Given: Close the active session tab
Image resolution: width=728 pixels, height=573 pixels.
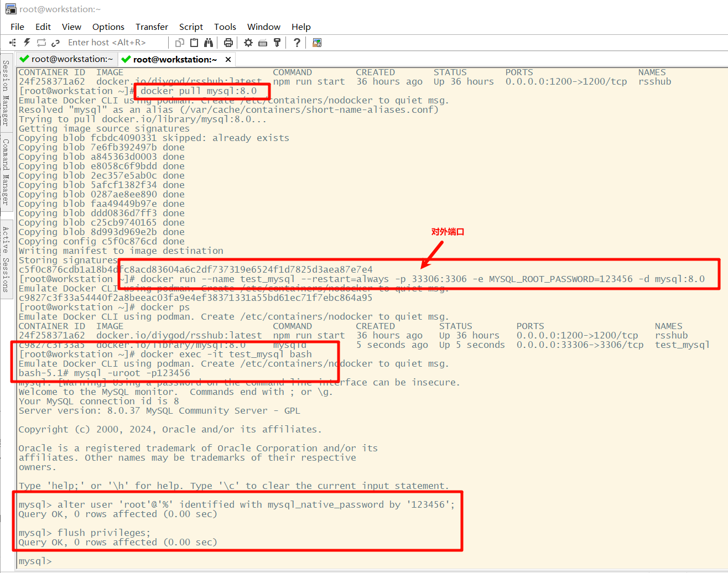Looking at the screenshot, I should click(228, 59).
